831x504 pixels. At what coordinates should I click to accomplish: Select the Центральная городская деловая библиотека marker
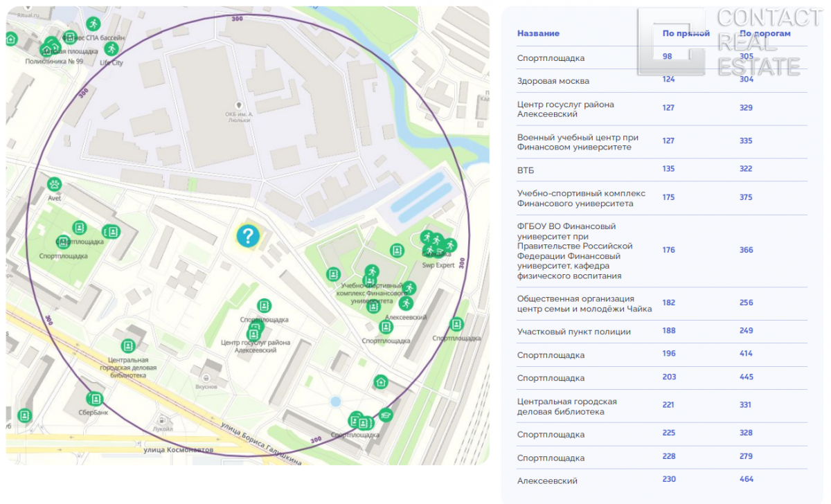point(128,346)
